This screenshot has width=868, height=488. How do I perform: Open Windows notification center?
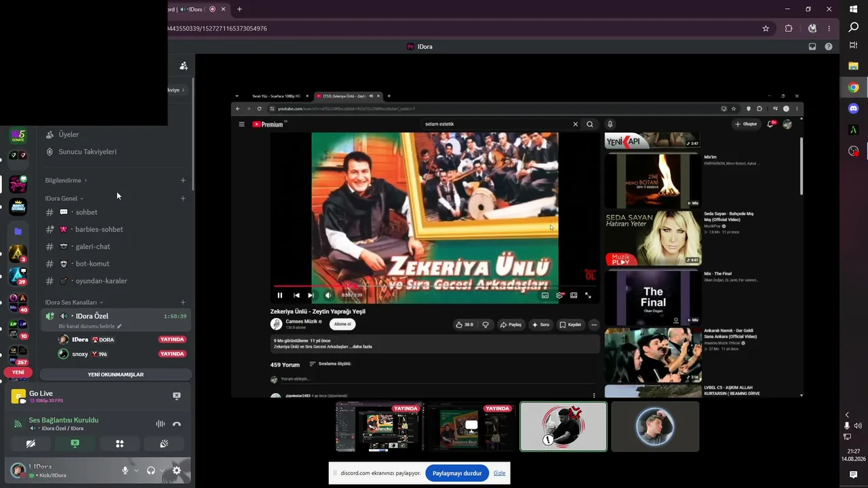pos(853,475)
